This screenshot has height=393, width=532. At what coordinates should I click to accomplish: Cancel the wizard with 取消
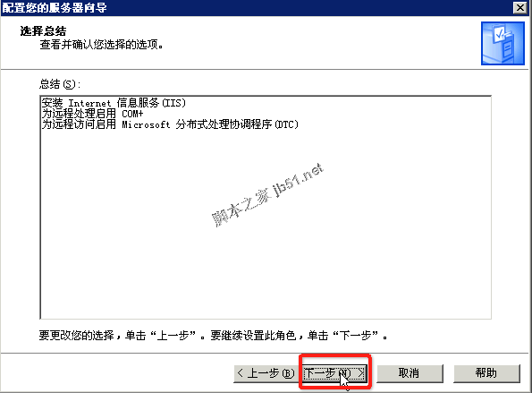tap(410, 373)
